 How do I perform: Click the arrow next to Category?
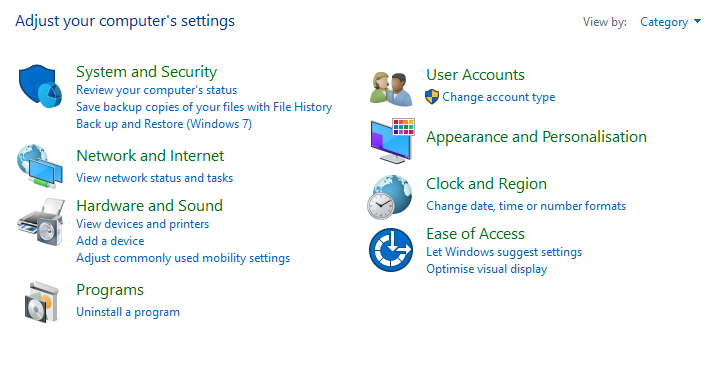pyautogui.click(x=697, y=21)
